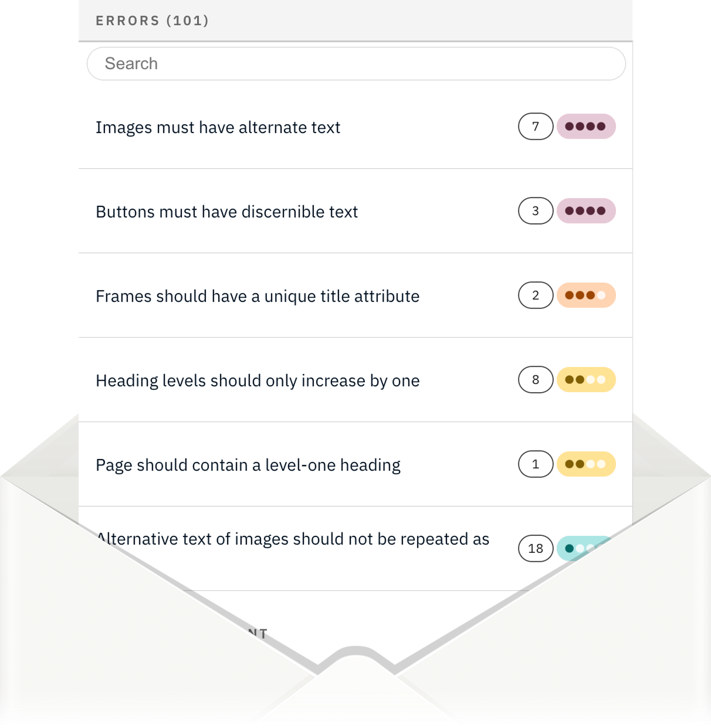Click the count badge showing 1
Image resolution: width=711 pixels, height=728 pixels.
tap(535, 464)
